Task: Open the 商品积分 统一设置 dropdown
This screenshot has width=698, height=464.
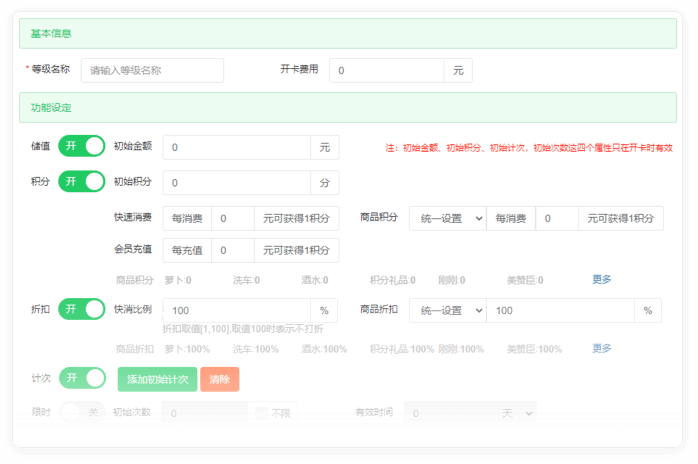Action: click(448, 218)
